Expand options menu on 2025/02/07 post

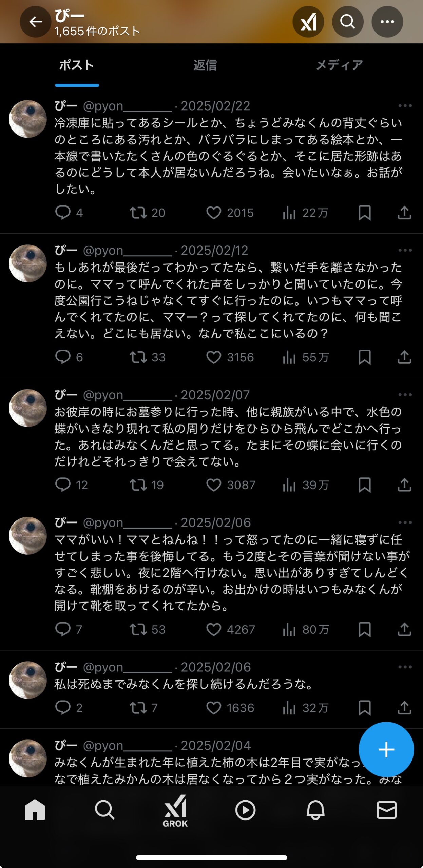405,395
